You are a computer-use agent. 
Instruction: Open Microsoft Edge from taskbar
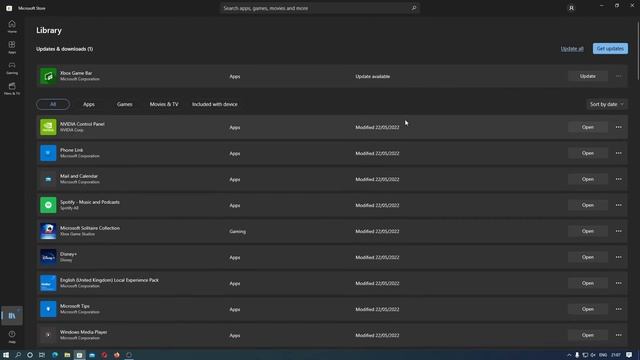[55, 355]
